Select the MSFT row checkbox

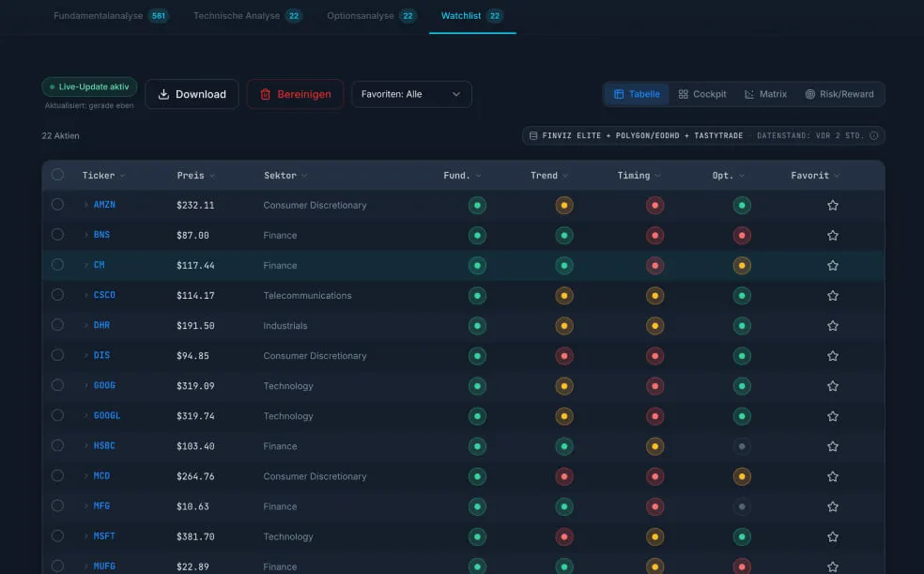(x=57, y=535)
